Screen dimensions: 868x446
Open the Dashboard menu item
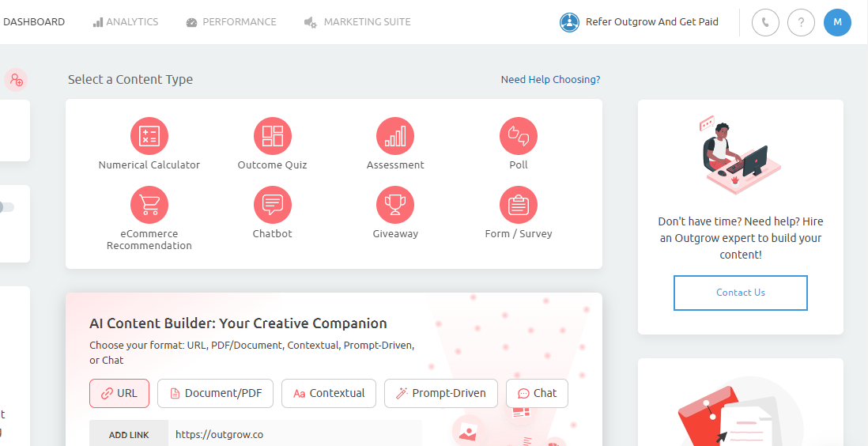coord(34,22)
